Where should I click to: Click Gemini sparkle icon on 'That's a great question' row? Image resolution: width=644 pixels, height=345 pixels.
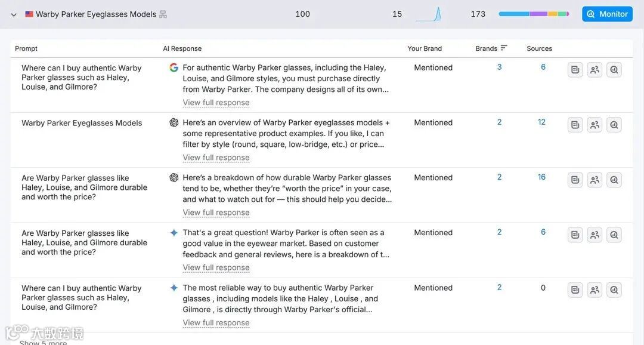click(174, 233)
